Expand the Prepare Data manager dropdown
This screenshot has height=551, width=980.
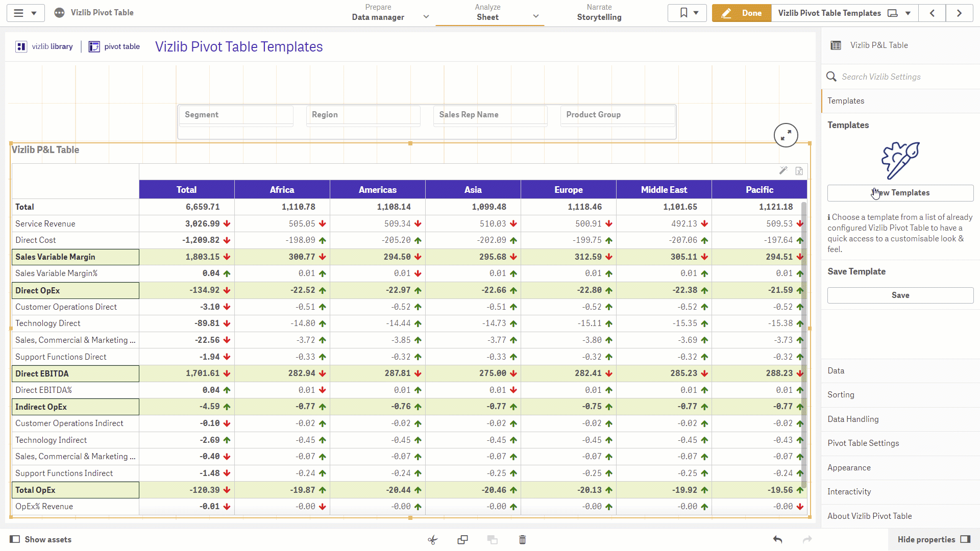(x=426, y=17)
